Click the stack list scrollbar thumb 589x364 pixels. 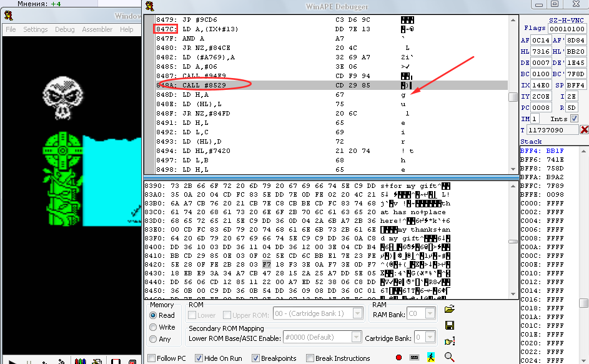pos(583,303)
